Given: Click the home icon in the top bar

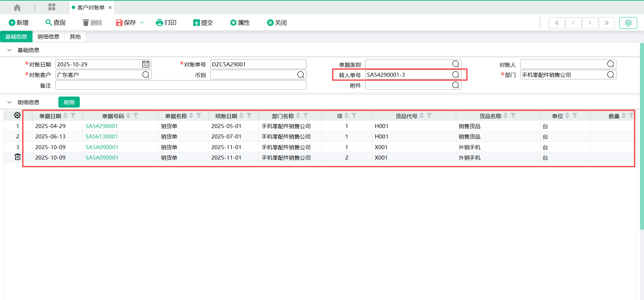Looking at the screenshot, I should tap(17, 7).
